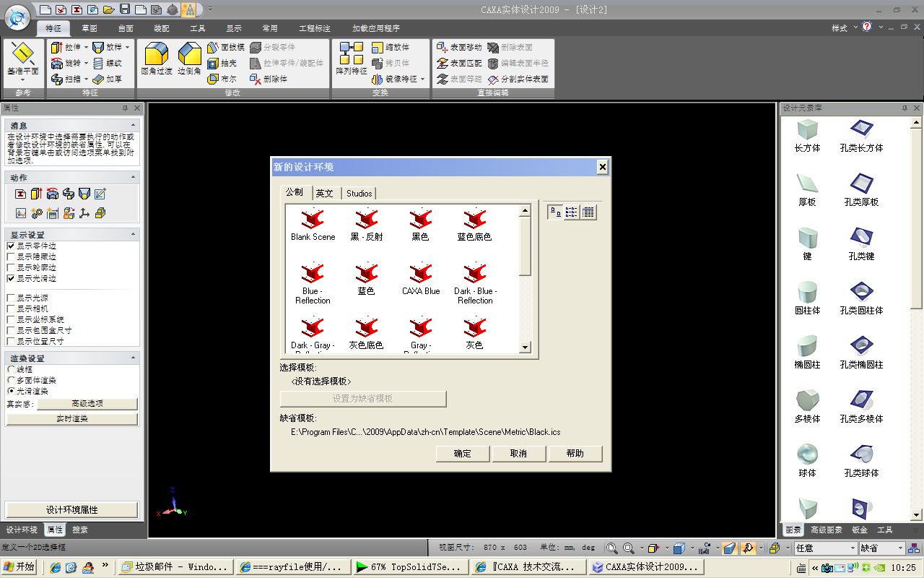Pick the 圆柱体 cylinder from element library
The height and width of the screenshot is (578, 924).
tap(807, 298)
